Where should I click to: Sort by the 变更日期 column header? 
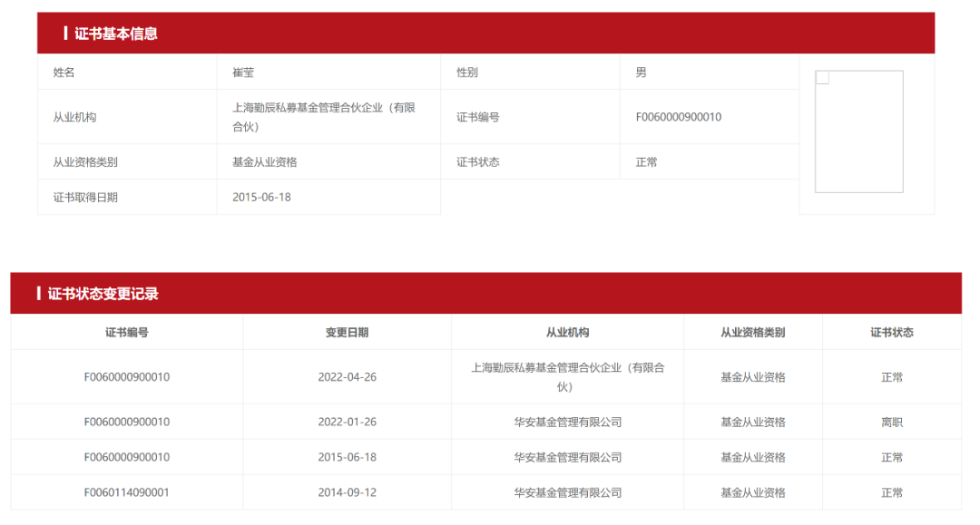point(347,333)
